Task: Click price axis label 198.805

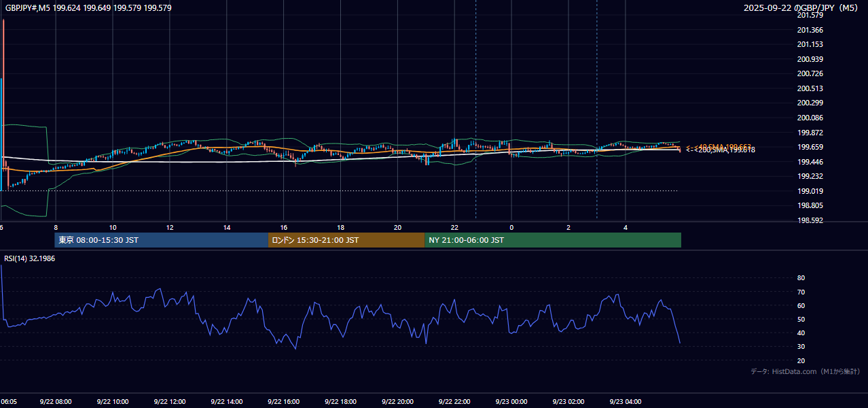Action: point(810,205)
